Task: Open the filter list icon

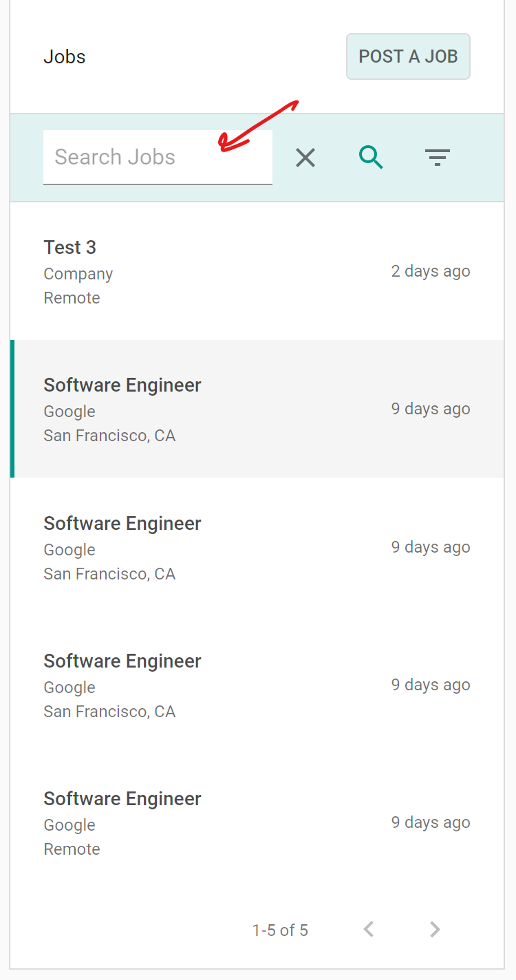Action: pyautogui.click(x=438, y=158)
